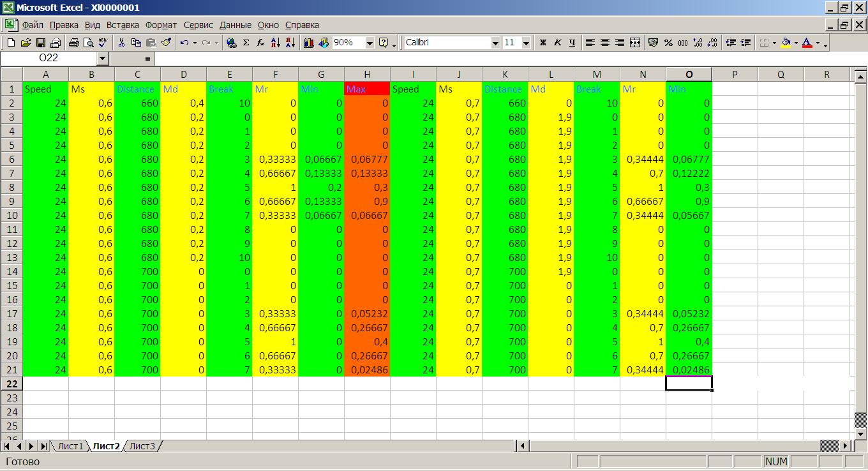Apply Percent Style to the cell

pos(668,43)
